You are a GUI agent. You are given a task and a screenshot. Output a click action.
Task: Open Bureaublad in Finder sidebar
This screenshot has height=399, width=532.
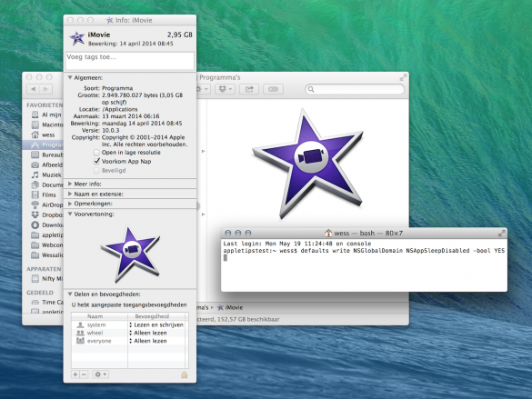(46, 155)
